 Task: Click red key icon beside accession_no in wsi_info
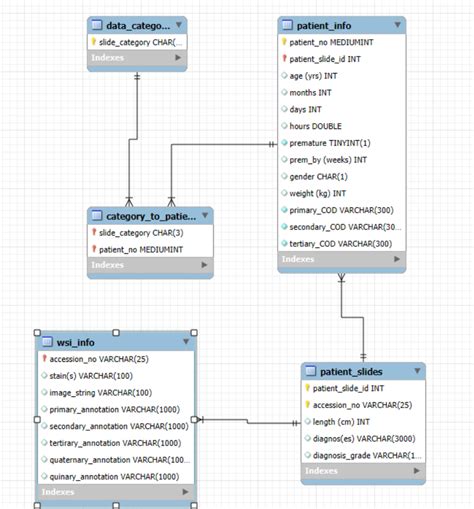(x=44, y=358)
